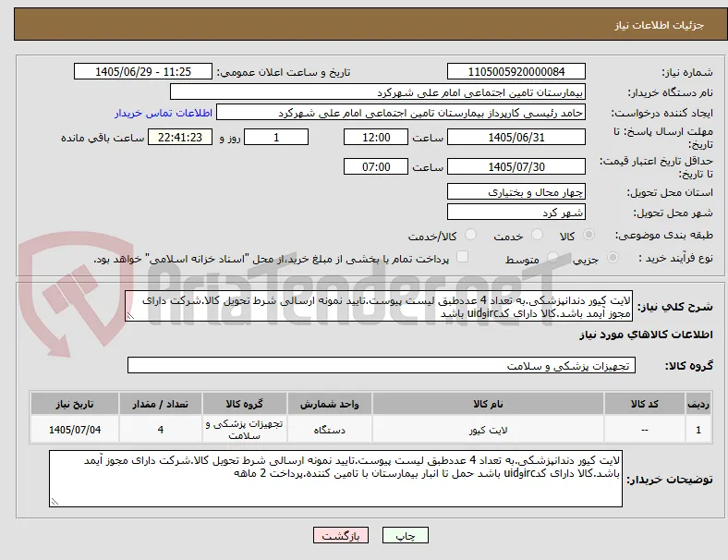Click the کد کالا column header
This screenshot has width=728, height=560.
[645, 404]
